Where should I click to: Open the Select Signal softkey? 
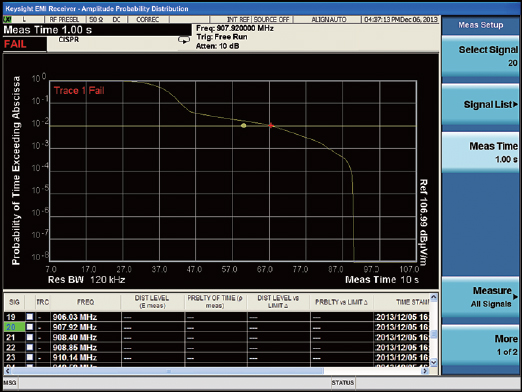pyautogui.click(x=480, y=56)
